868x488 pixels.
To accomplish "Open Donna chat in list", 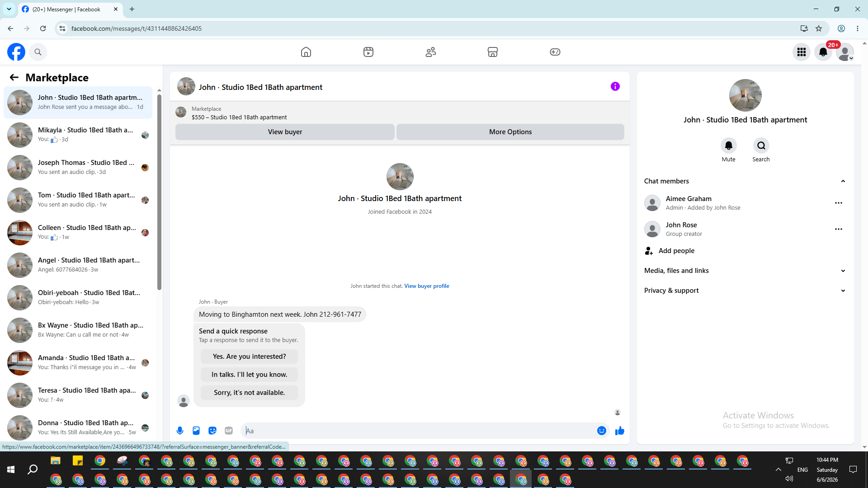I will click(78, 428).
